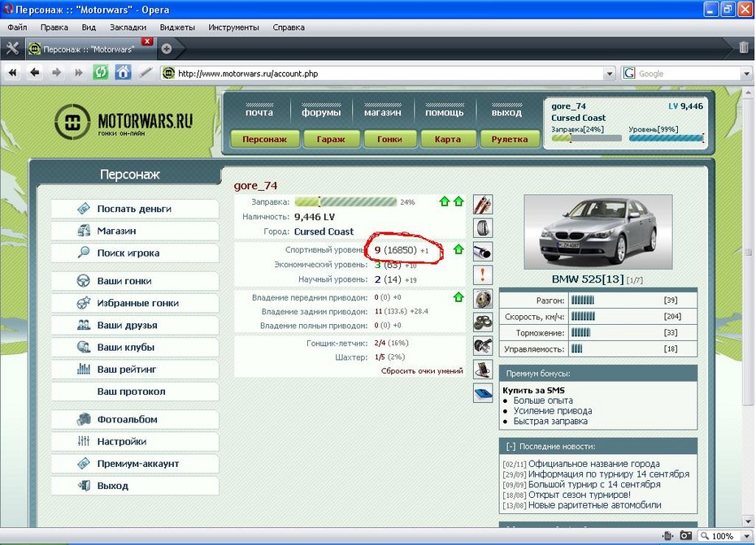The image size is (756, 545).
Task: Open почта in the top navigation
Action: click(259, 112)
